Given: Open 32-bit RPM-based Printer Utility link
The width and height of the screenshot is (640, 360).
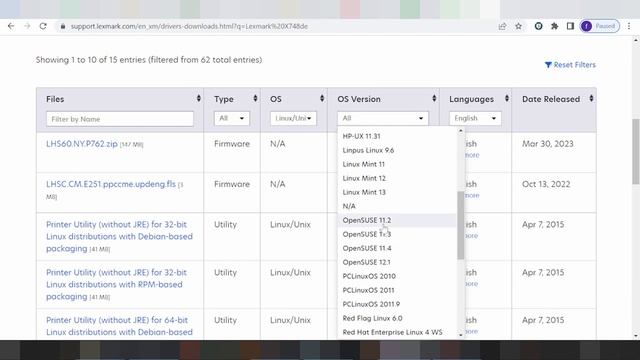Looking at the screenshot, I should coord(116,284).
